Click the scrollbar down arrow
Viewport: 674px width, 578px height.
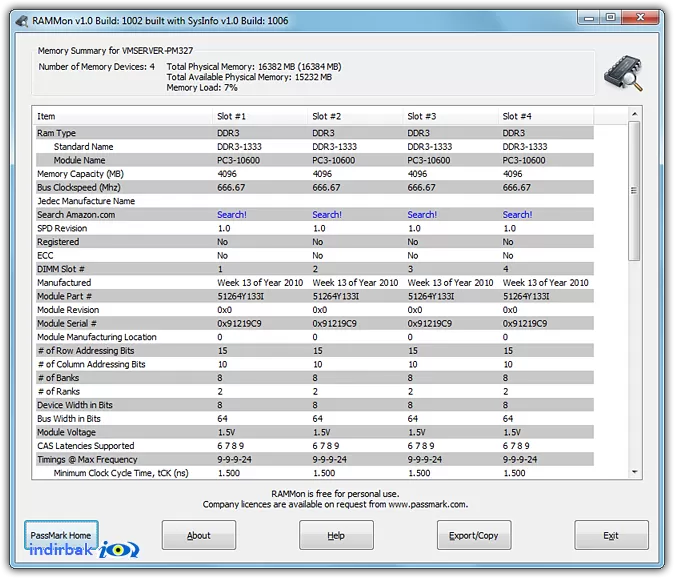tap(634, 472)
